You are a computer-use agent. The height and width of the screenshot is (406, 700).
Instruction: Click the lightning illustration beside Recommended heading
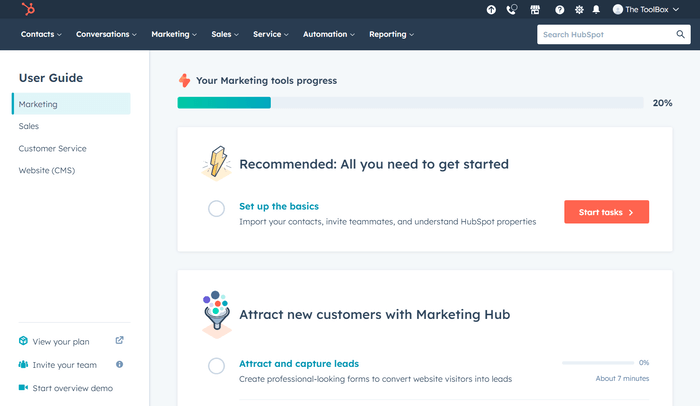tap(217, 163)
